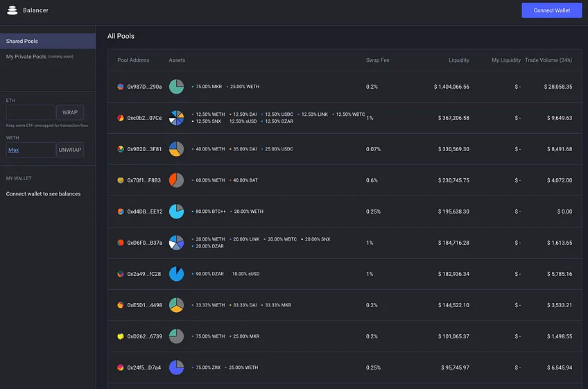The height and width of the screenshot is (389, 588).
Task: Click the WRAP button
Action: click(x=70, y=112)
